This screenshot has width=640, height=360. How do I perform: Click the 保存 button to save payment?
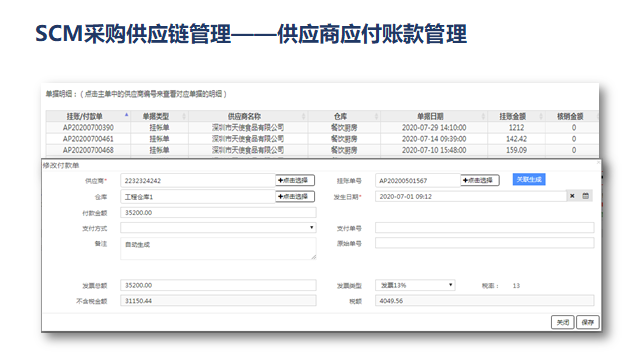pyautogui.click(x=588, y=322)
